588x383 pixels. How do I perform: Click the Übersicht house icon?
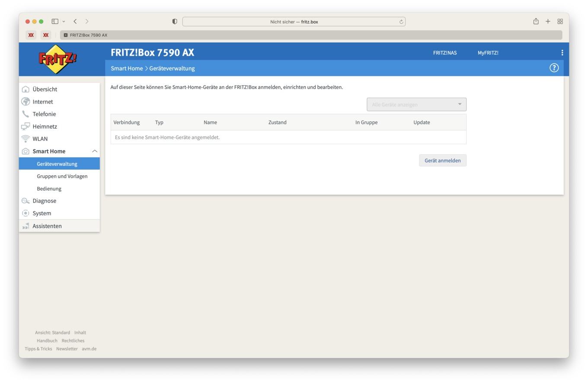pos(26,89)
